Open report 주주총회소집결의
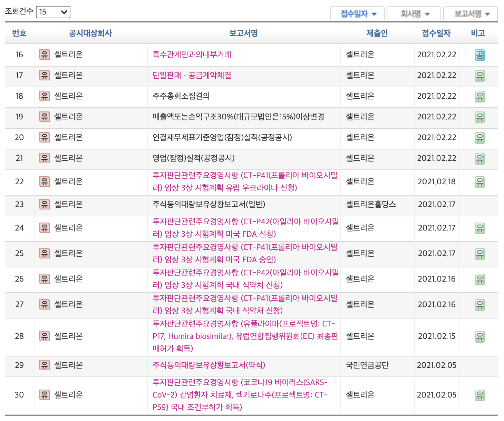This screenshot has height=421, width=504. (181, 96)
